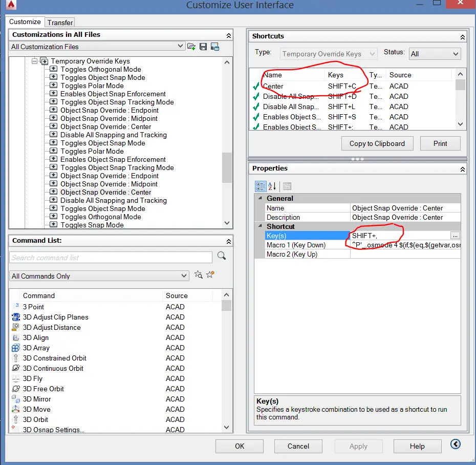
Task: Click Copy to Clipboard button
Action: (377, 144)
